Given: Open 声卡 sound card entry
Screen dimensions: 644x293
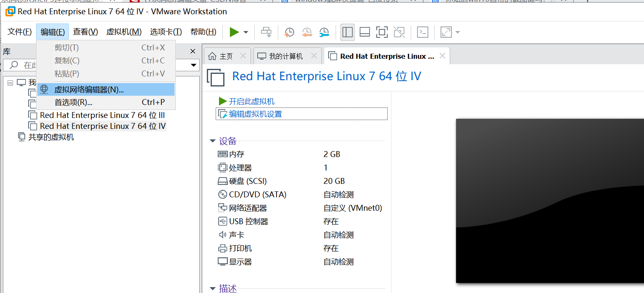Looking at the screenshot, I should click(x=237, y=235).
